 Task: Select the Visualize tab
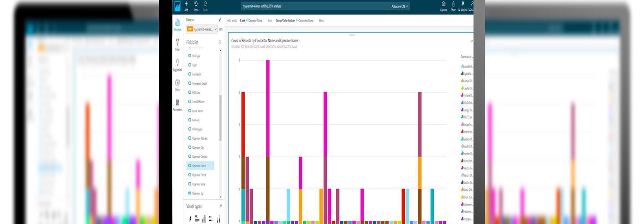[x=178, y=24]
